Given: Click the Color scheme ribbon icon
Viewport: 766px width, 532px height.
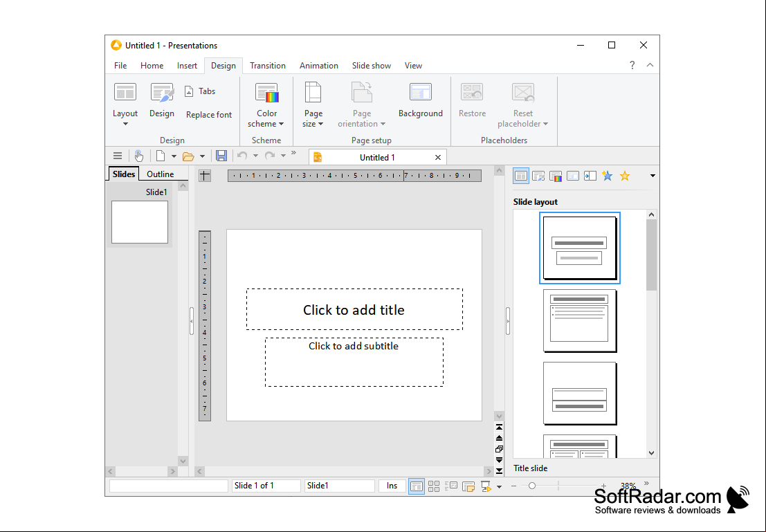Looking at the screenshot, I should [266, 105].
